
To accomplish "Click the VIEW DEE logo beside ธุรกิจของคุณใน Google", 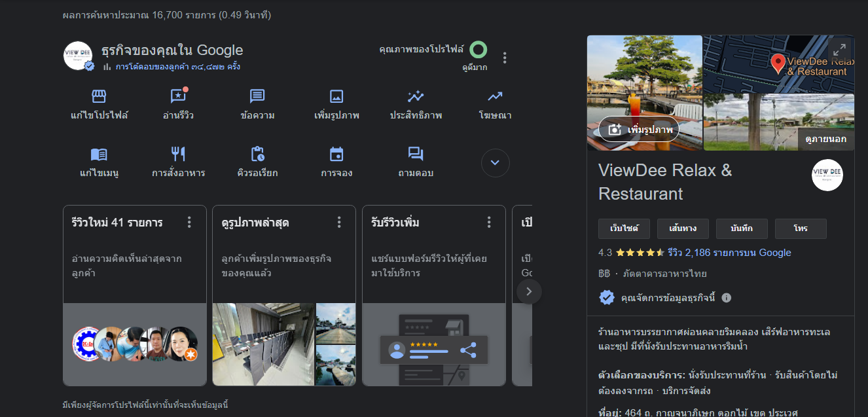I will 78,56.
